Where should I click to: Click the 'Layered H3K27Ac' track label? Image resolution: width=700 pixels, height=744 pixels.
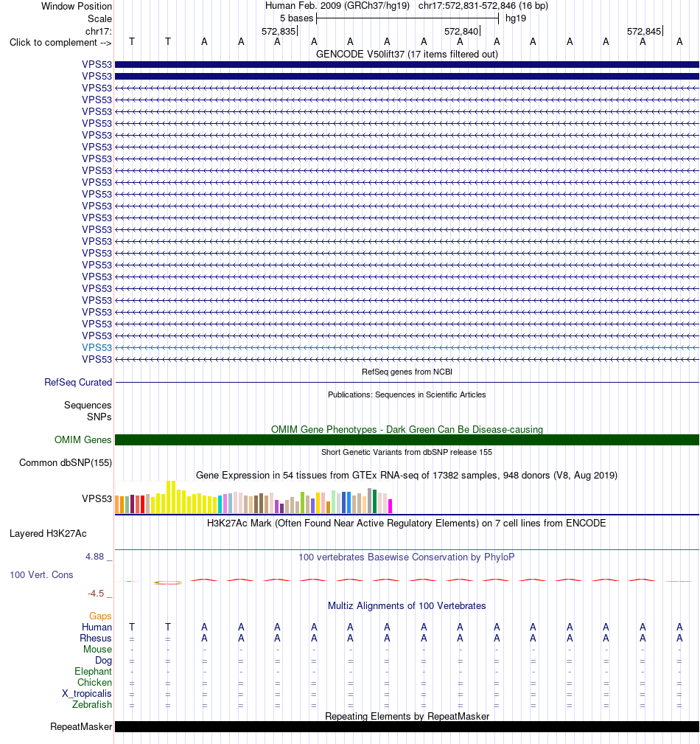(48, 533)
